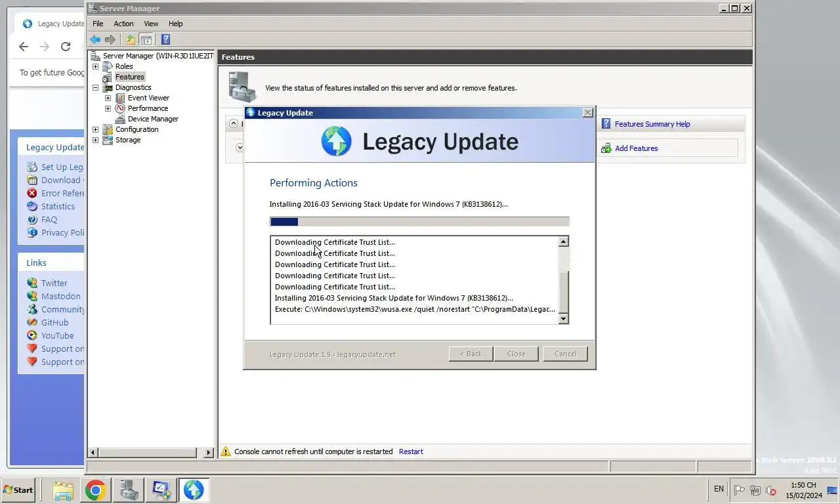This screenshot has width=840, height=504.
Task: Open the Start menu
Action: pos(18,490)
